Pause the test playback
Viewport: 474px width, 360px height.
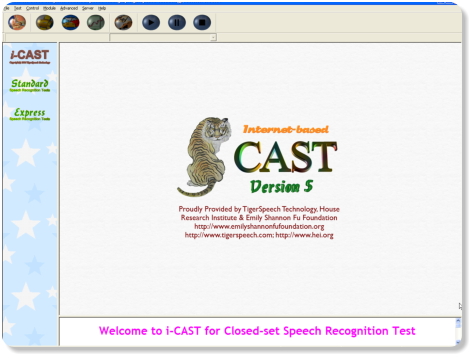click(x=177, y=23)
